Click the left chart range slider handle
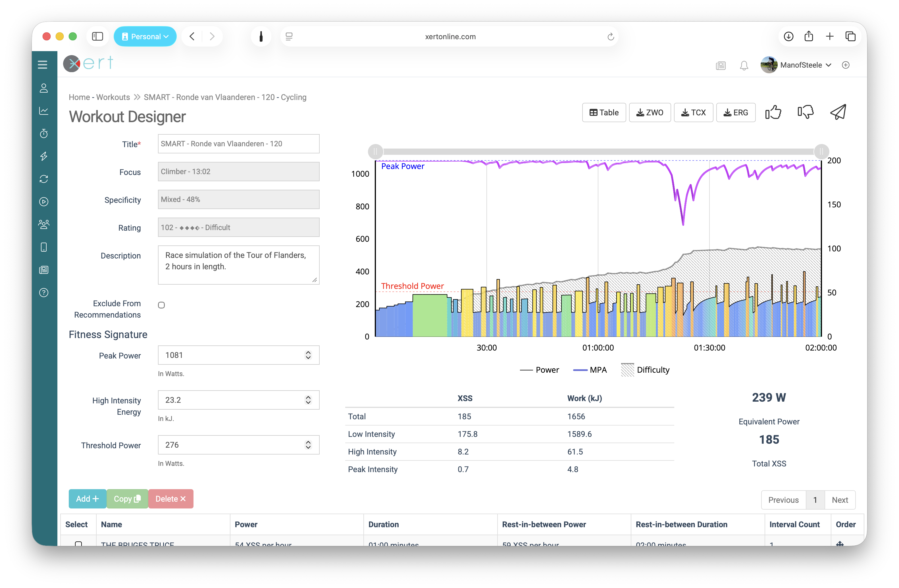The image size is (899, 588). coord(375,152)
